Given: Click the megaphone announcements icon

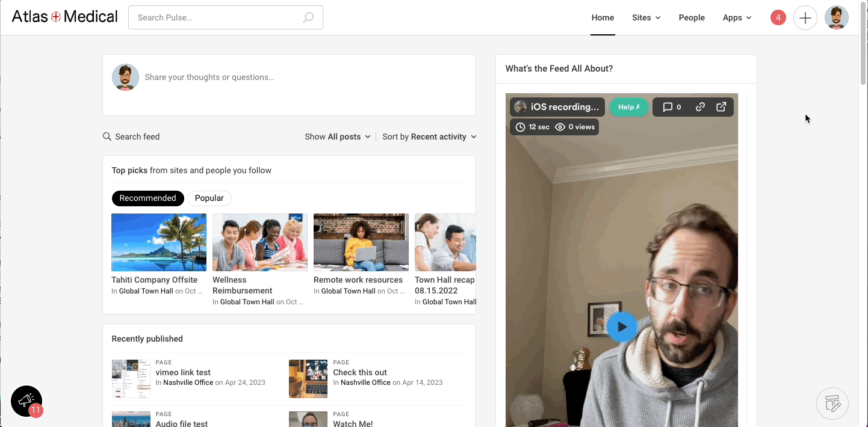Looking at the screenshot, I should [x=26, y=401].
